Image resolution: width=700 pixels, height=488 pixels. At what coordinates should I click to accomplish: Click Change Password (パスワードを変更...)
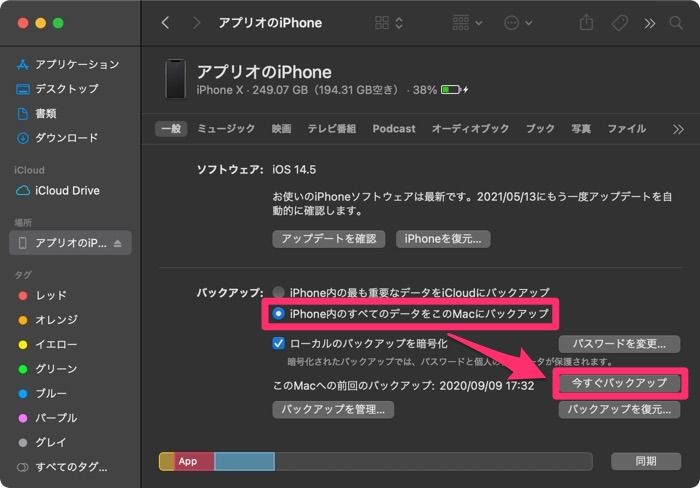[619, 344]
